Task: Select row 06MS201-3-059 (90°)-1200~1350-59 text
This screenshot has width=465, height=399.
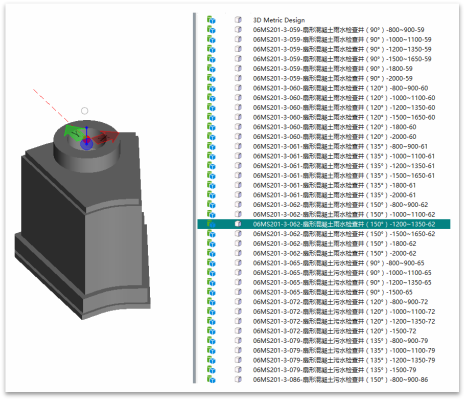Action: (x=342, y=49)
